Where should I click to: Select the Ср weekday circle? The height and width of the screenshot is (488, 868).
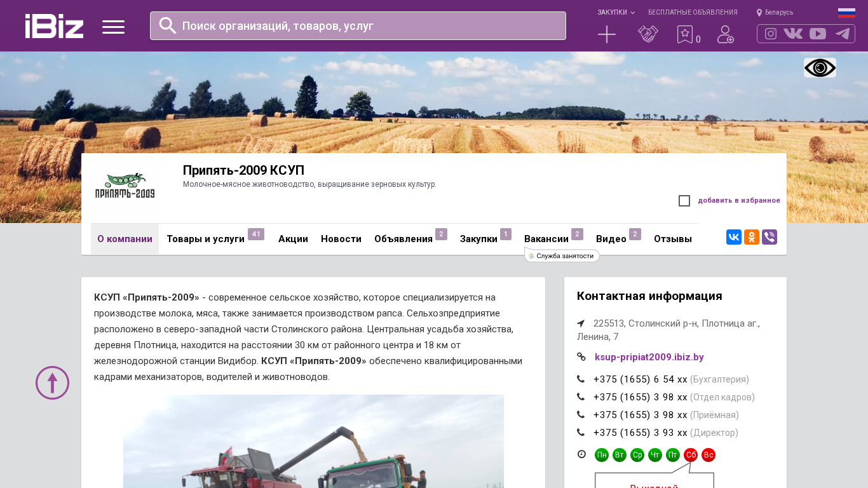(x=637, y=455)
